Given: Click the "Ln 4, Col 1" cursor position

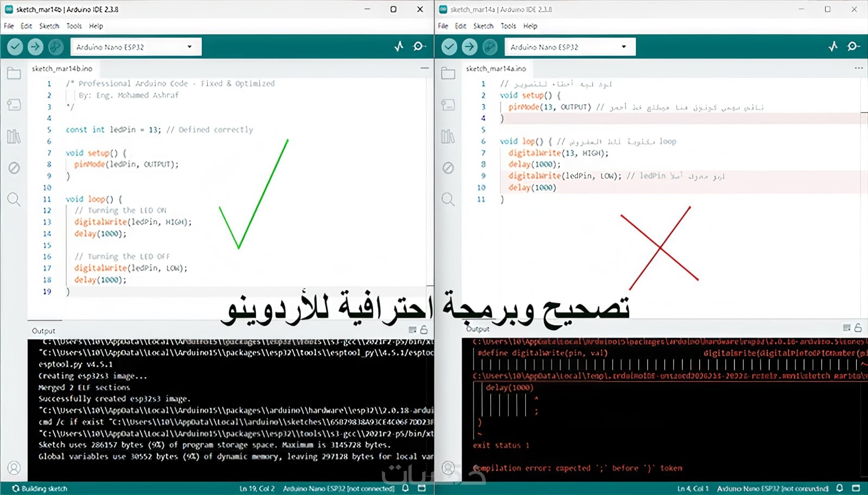Looking at the screenshot, I should (693, 488).
